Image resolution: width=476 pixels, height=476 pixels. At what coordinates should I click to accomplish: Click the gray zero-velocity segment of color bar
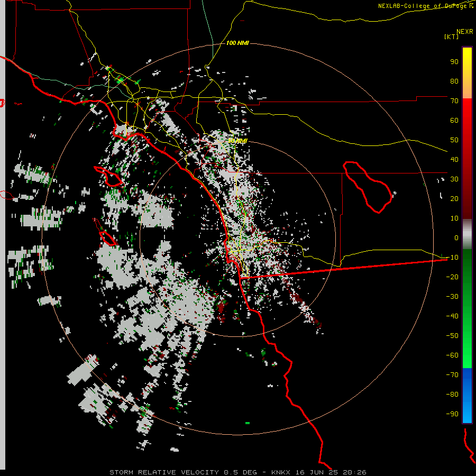click(x=467, y=234)
